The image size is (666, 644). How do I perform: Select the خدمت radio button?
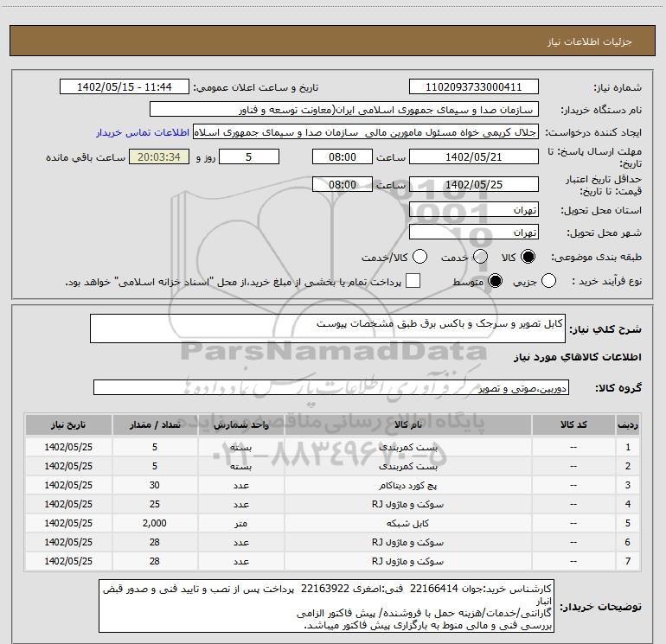[x=480, y=257]
